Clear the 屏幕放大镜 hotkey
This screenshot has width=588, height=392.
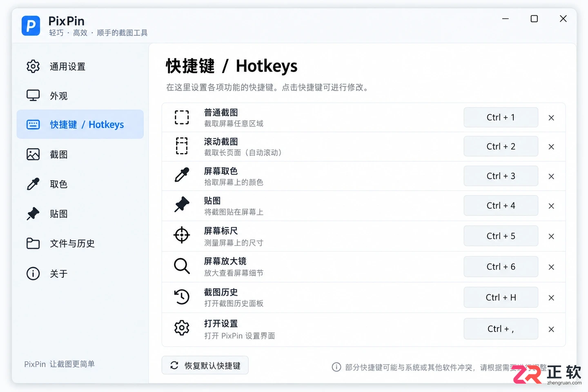tap(551, 267)
